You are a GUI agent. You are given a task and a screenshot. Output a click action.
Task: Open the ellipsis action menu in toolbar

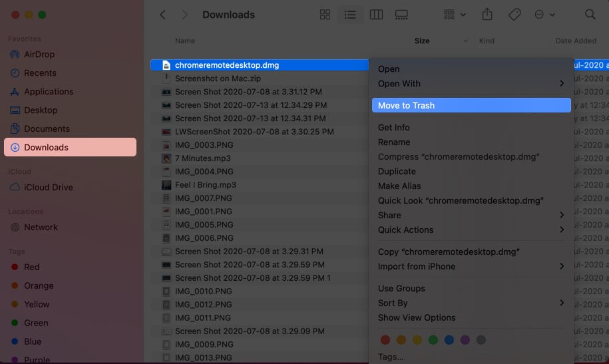coord(544,15)
